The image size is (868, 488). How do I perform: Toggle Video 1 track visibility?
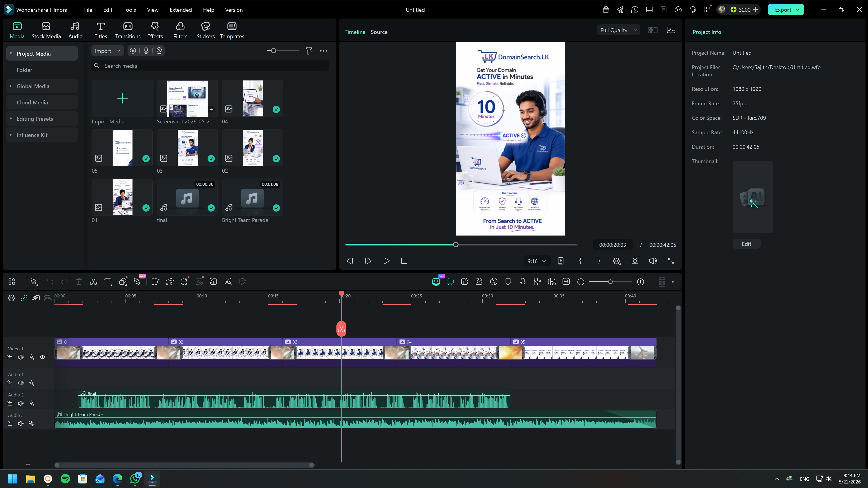(x=43, y=357)
